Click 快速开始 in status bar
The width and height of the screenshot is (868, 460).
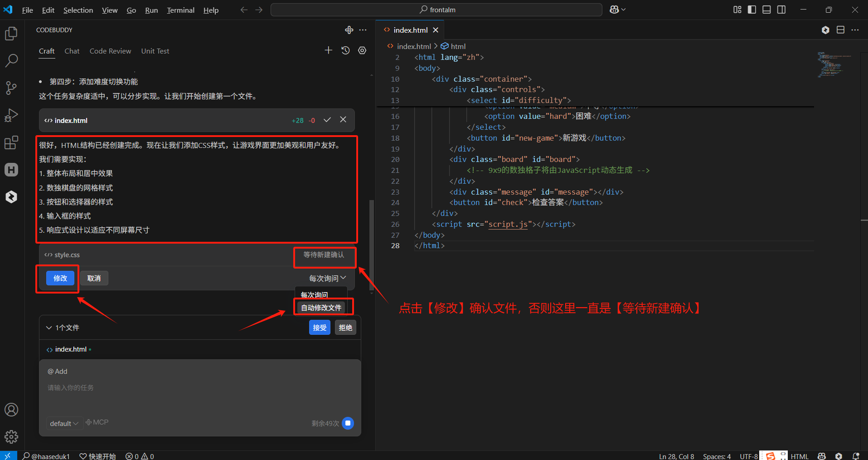pos(98,456)
